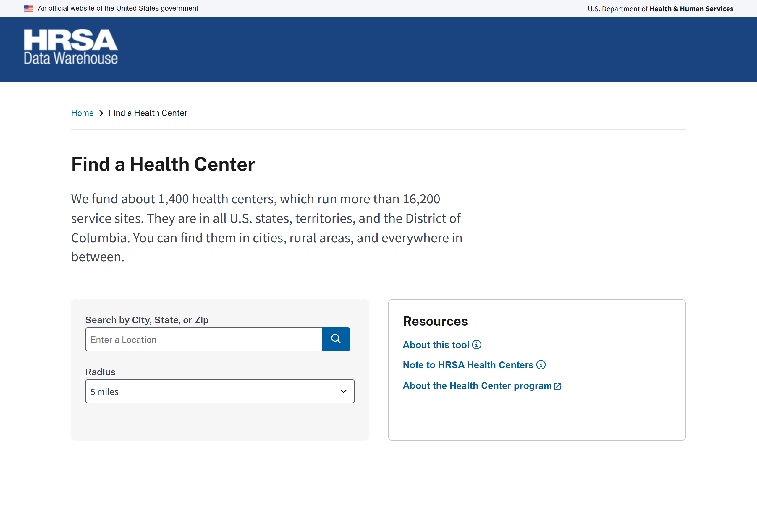Click the US flag icon in banner
Screen dimensions: 757x532
(x=28, y=8)
